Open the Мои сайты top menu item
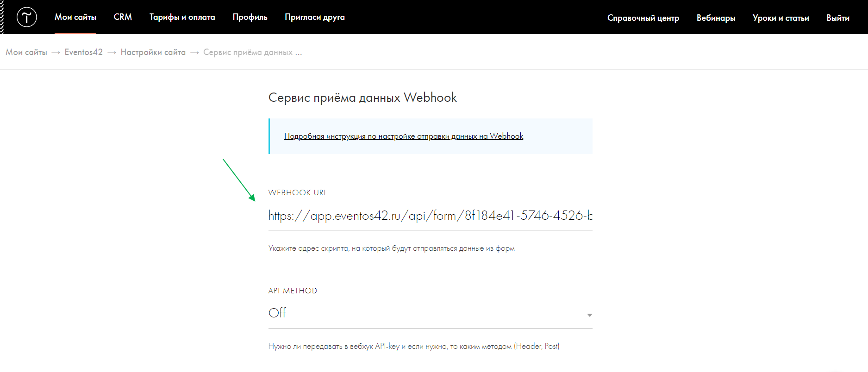 (x=75, y=17)
